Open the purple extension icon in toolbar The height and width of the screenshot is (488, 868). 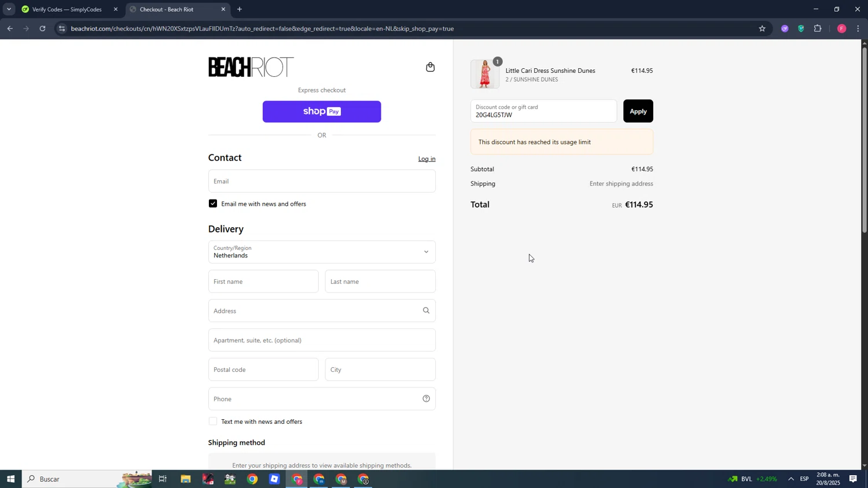point(785,28)
